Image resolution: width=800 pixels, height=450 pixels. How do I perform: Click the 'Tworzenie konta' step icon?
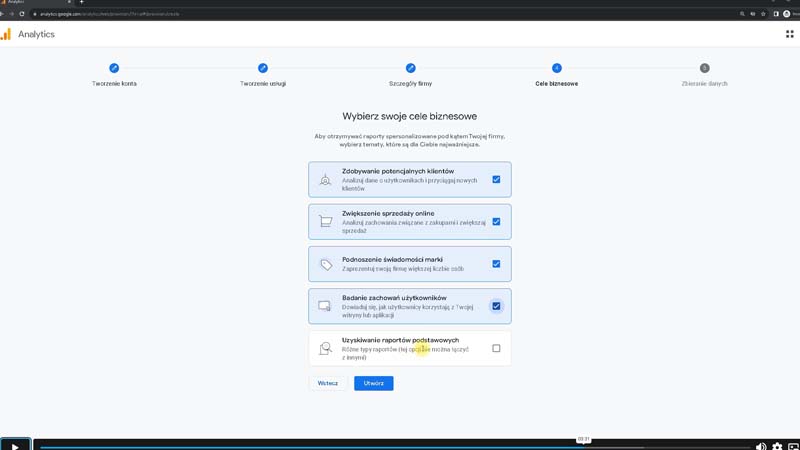click(114, 68)
